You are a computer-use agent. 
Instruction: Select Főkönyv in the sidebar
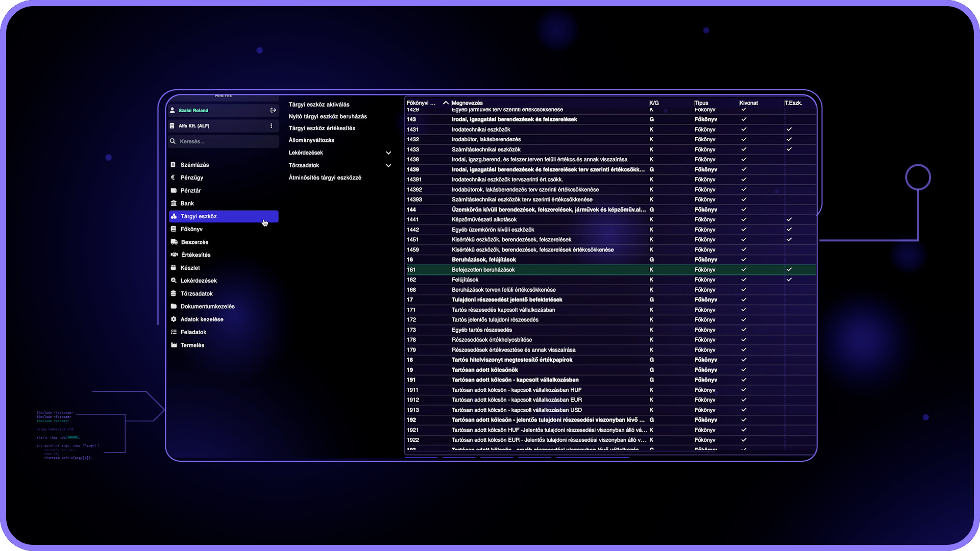[x=191, y=229]
